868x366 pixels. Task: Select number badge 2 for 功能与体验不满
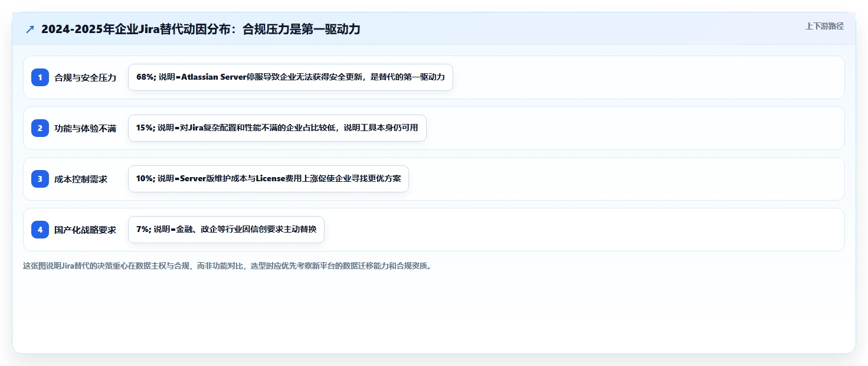click(40, 128)
